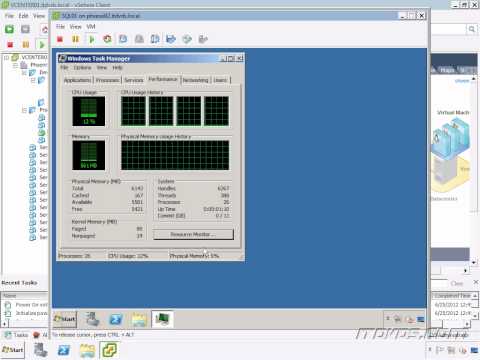This screenshot has width=480, height=360.
Task: Collapse first cluster node in inventory tree
Action: (x=24, y=72)
